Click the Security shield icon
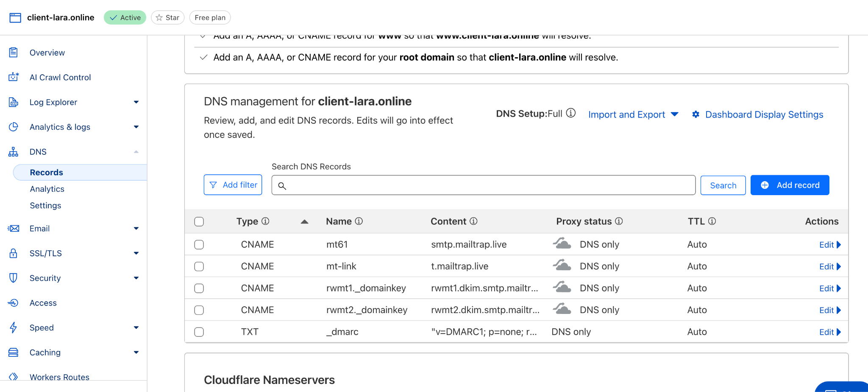Screen dimensions: 868x392 pos(14,278)
